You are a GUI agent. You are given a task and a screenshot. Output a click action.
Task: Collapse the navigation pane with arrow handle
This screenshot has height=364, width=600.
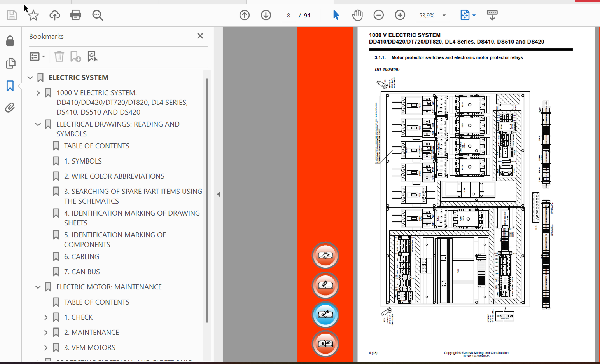[x=219, y=194]
